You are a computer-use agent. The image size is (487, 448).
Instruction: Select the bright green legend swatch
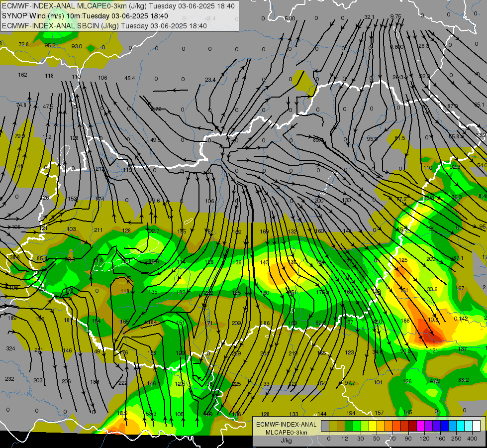click(x=357, y=426)
